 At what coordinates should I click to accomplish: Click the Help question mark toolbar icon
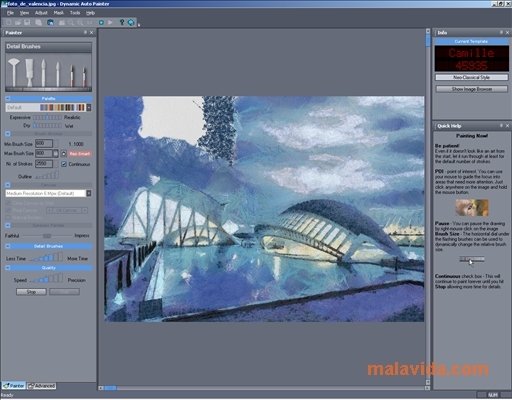122,22
